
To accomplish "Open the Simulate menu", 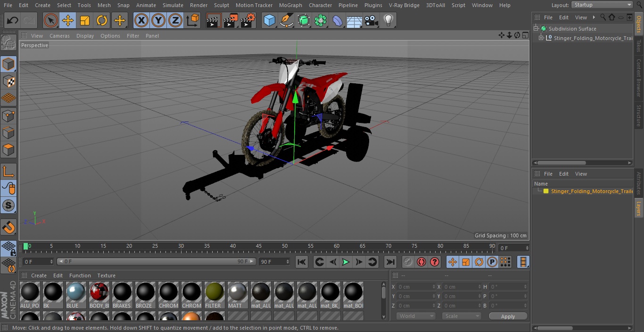I will click(x=173, y=5).
